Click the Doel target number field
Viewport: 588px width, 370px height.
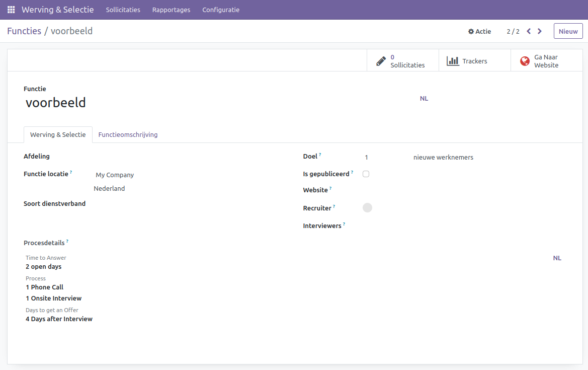pos(382,158)
